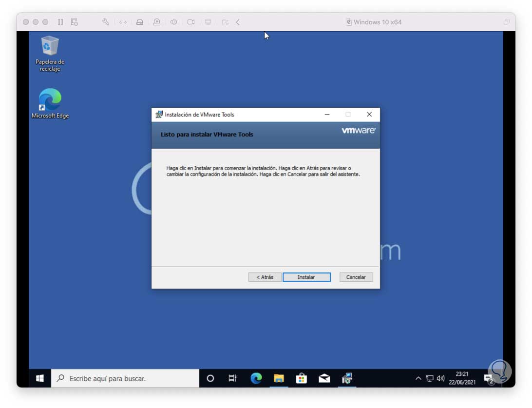532x408 pixels.
Task: Collapse the toolbar using the left chevron
Action: 238,22
